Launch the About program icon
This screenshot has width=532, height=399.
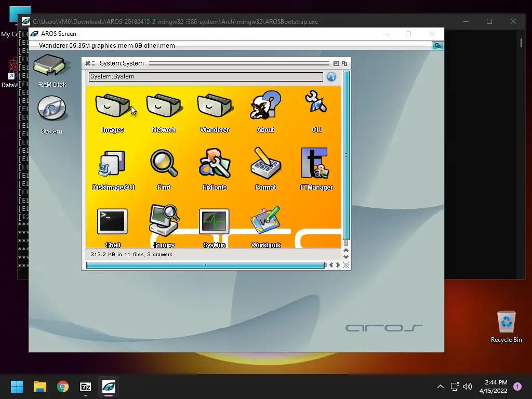pyautogui.click(x=265, y=105)
